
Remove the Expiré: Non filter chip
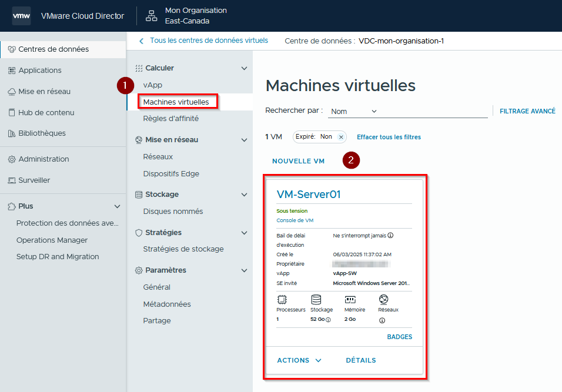pyautogui.click(x=341, y=137)
